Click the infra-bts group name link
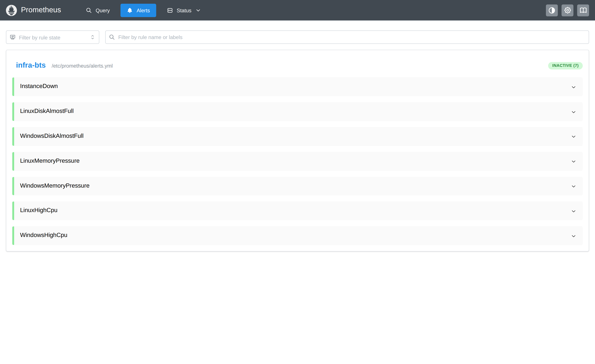The image size is (595, 364). [x=31, y=65]
